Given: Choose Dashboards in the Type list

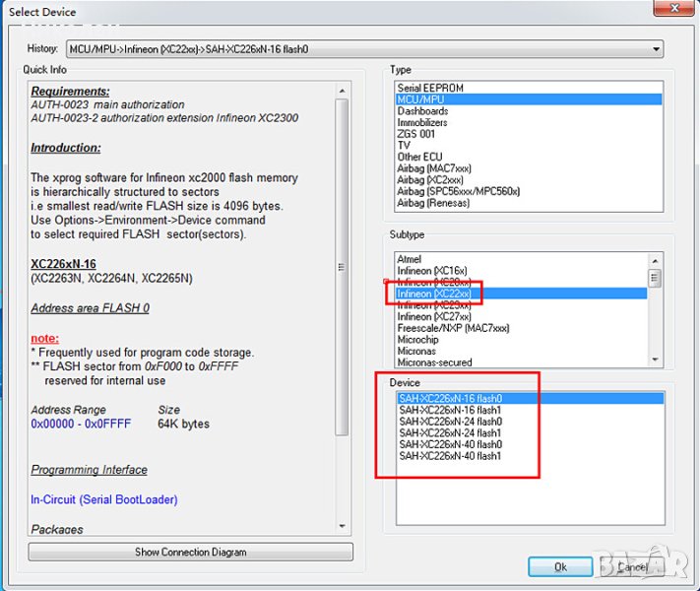Looking at the screenshot, I should (422, 111).
